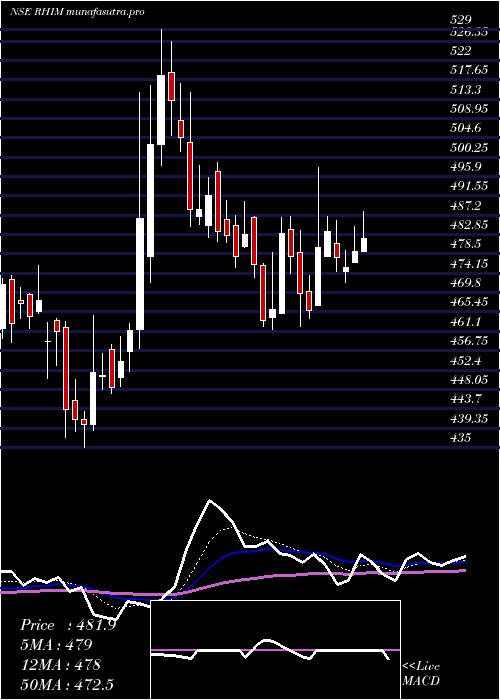Viewport: 500px width, 700px height.
Task: Click the NSE RHIM munafasutra.pro title text
Action: [77, 12]
